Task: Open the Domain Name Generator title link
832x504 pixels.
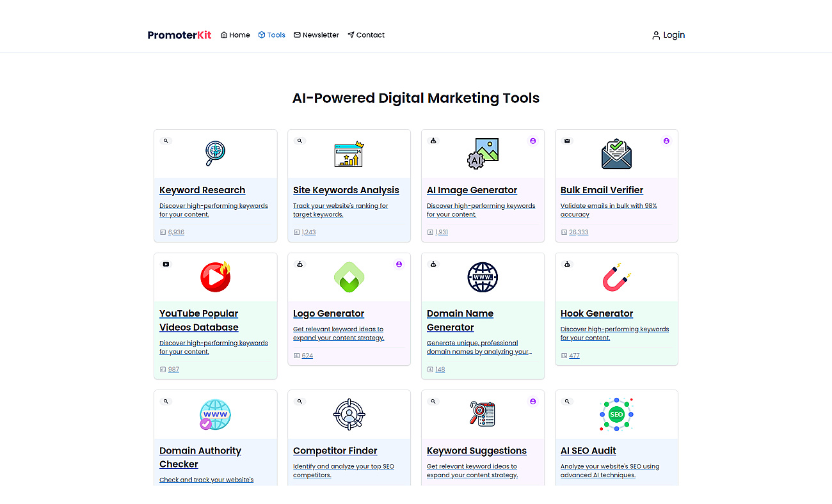Action: (460, 320)
